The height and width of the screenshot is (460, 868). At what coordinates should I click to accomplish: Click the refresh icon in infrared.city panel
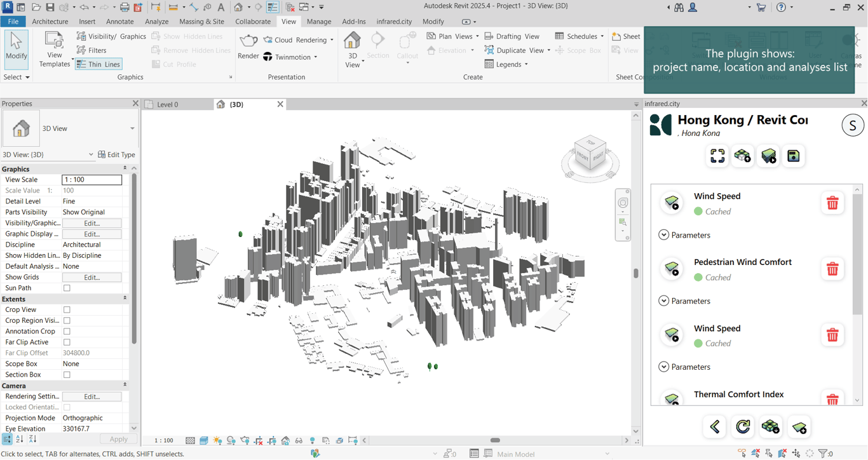pos(743,427)
